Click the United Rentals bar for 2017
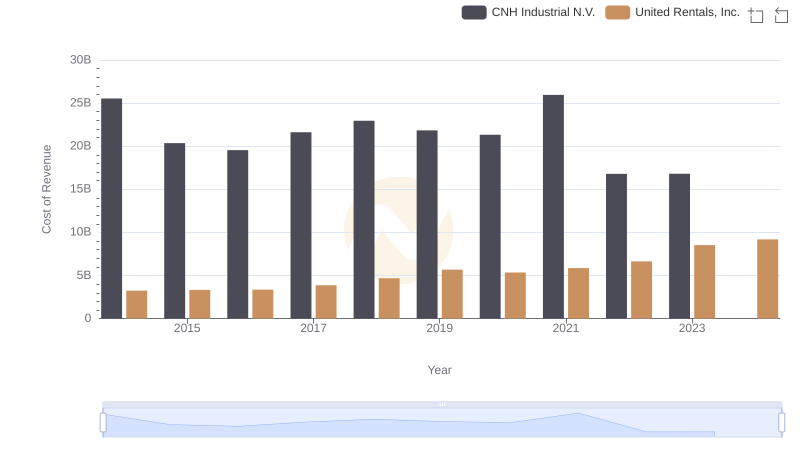 click(x=326, y=302)
